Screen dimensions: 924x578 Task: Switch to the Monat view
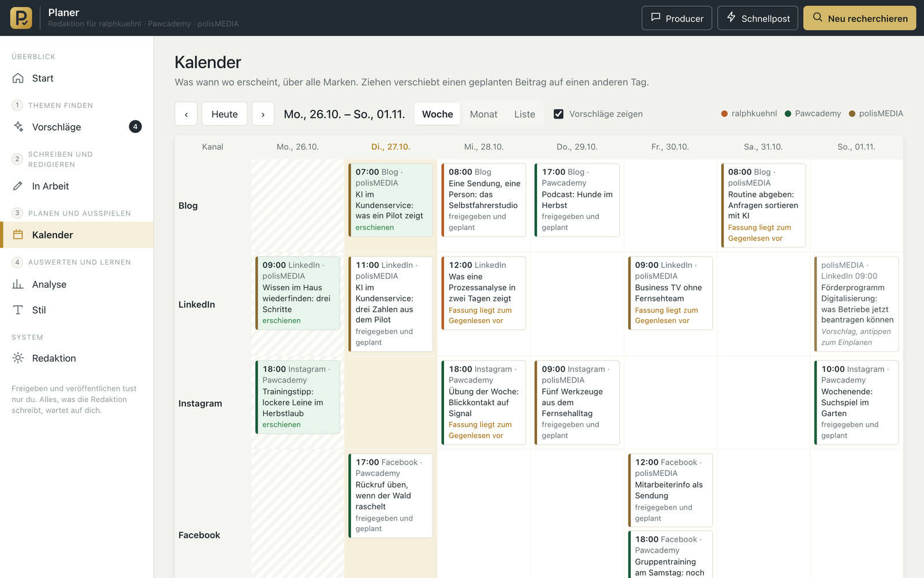tap(483, 114)
